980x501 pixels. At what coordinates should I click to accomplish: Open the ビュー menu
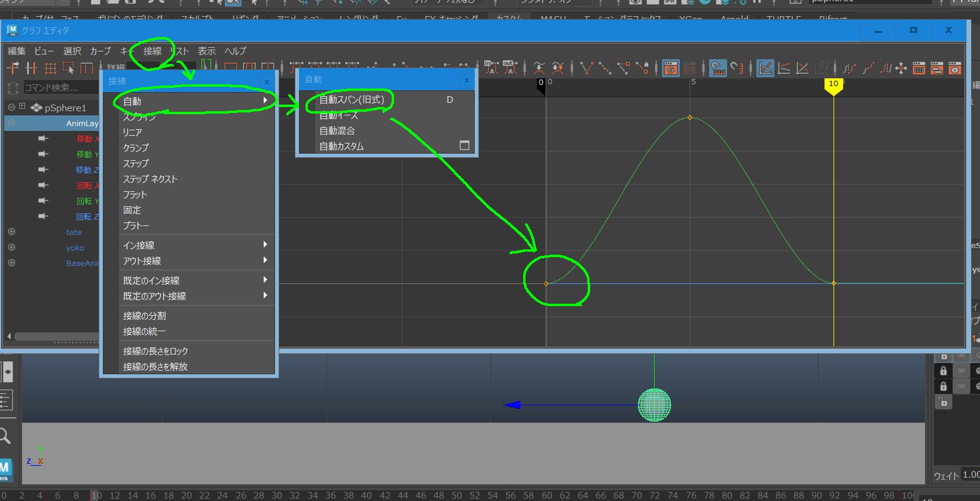44,51
